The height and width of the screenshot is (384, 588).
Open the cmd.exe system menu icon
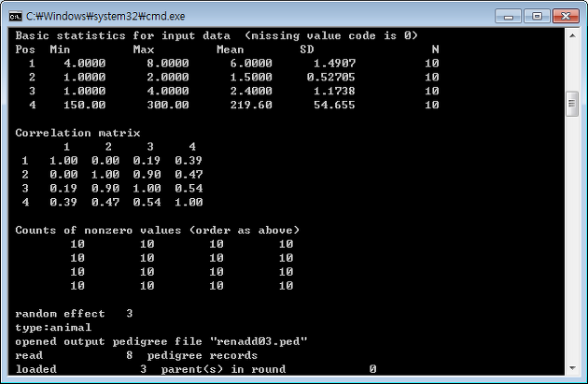(x=15, y=17)
